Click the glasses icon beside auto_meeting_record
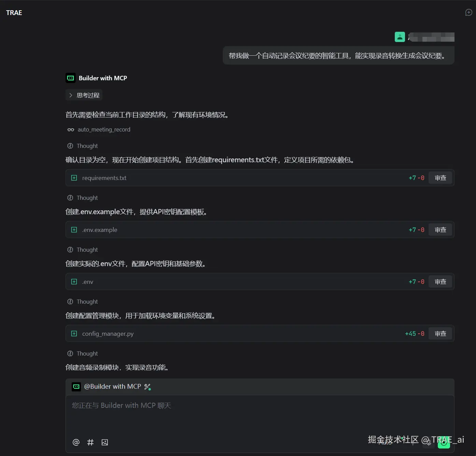Viewport: 476px width, 456px height. point(71,129)
